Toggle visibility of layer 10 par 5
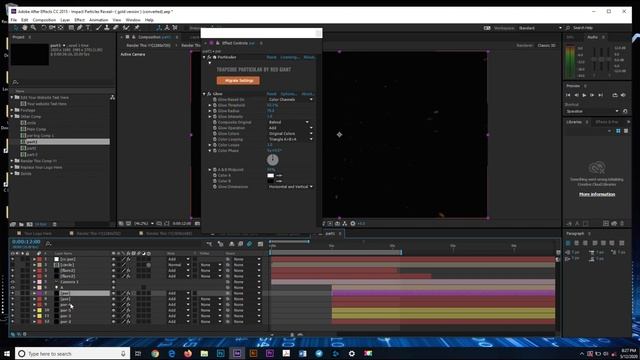This screenshot has width=640, height=360. tap(12, 310)
